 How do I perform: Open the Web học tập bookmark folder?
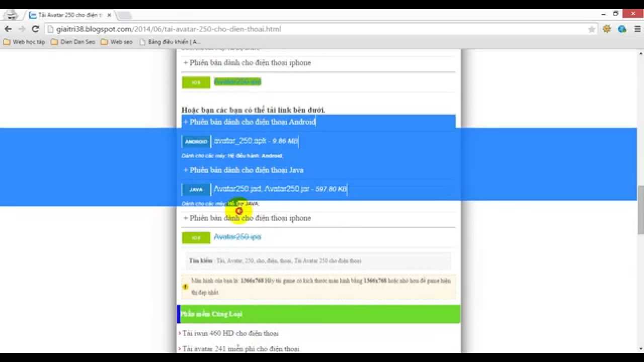tap(25, 42)
